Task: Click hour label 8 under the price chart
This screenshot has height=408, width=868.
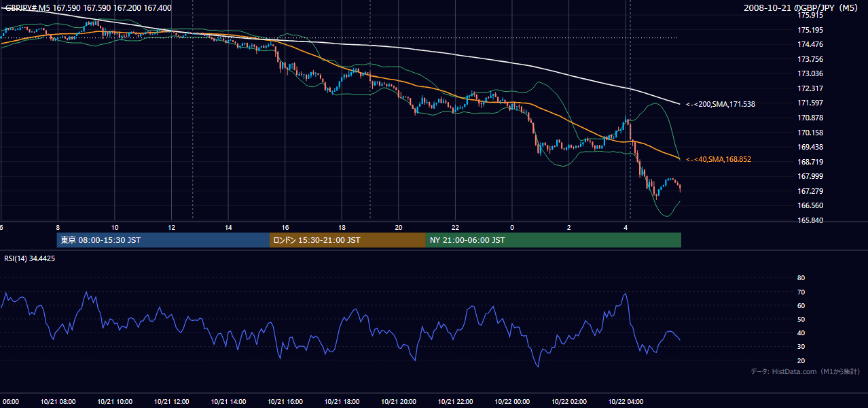Action: click(58, 227)
